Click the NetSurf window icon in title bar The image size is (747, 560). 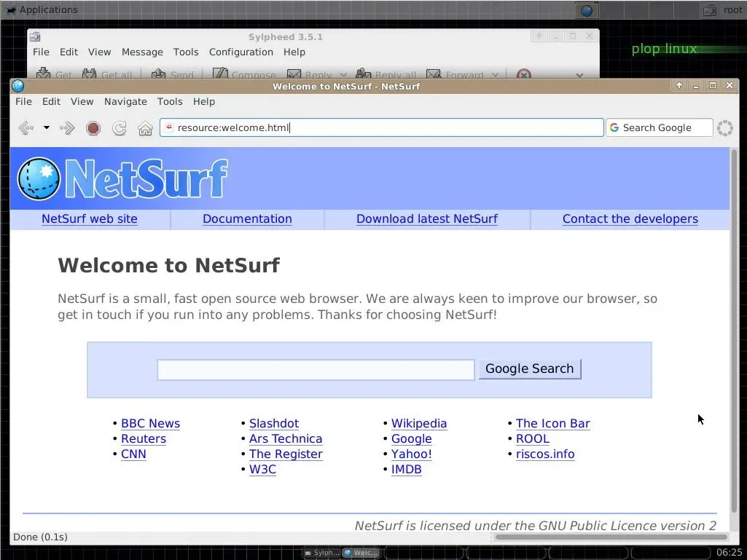[18, 86]
